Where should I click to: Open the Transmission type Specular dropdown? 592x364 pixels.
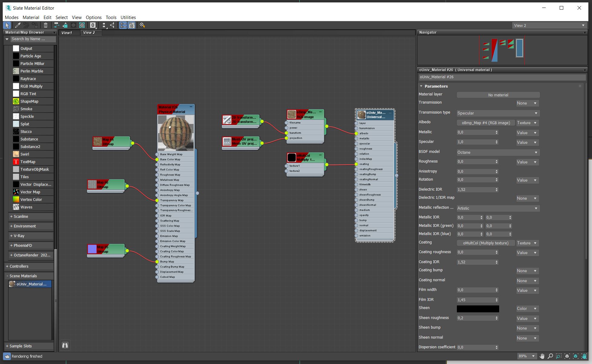[498, 113]
